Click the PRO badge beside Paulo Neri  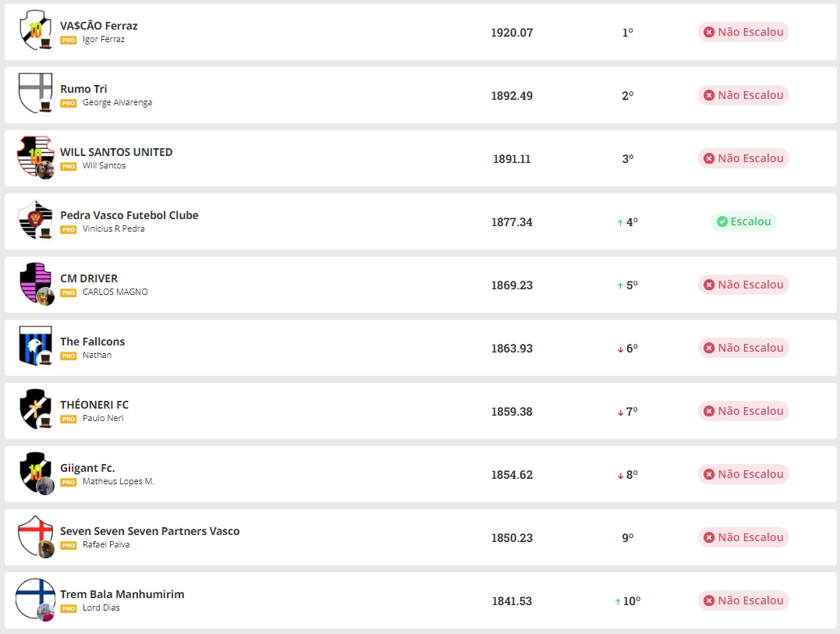click(x=69, y=419)
